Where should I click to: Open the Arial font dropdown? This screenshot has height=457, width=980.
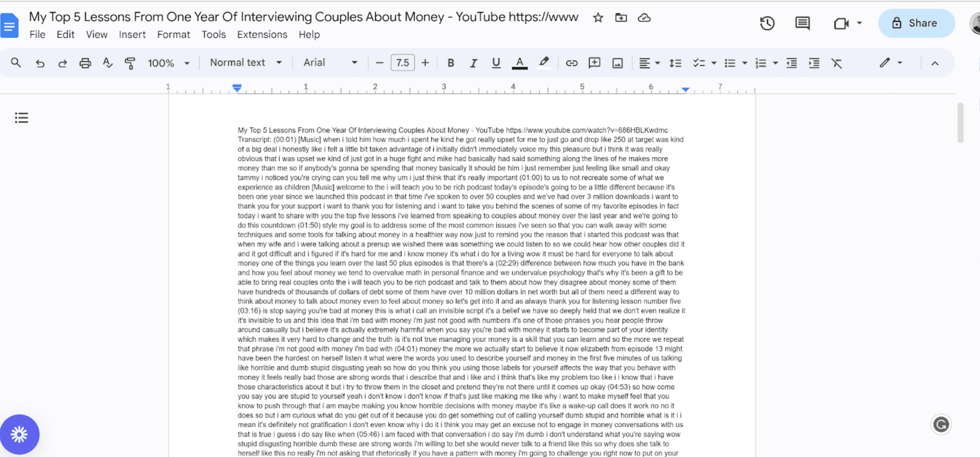(330, 63)
